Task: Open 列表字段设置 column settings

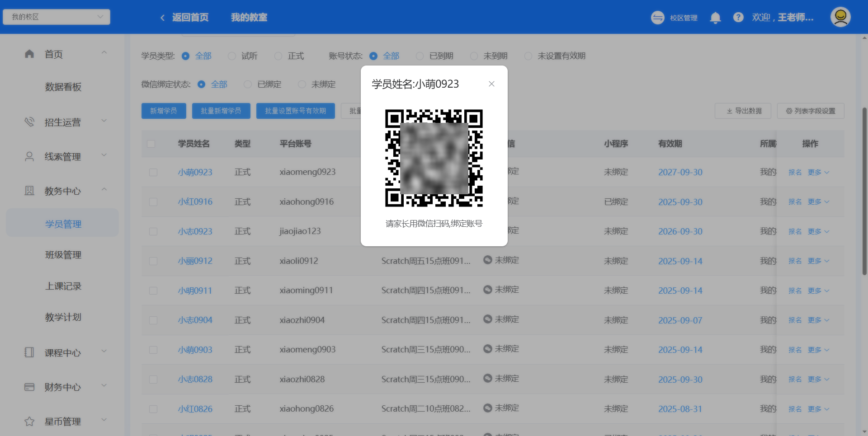Action: coord(811,111)
